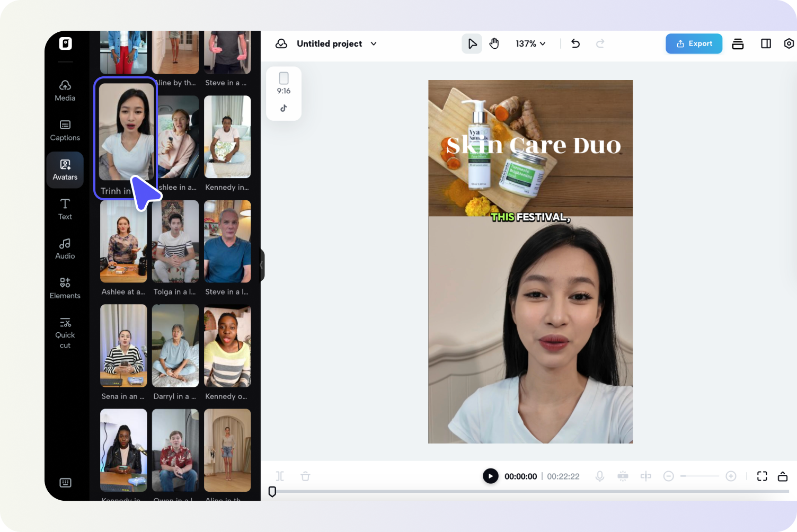
Task: Open the Captions panel
Action: (x=65, y=130)
